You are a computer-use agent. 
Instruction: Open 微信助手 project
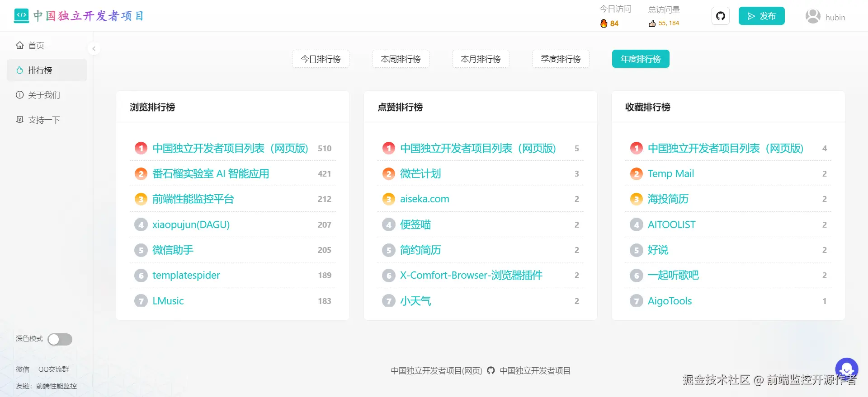pos(173,250)
